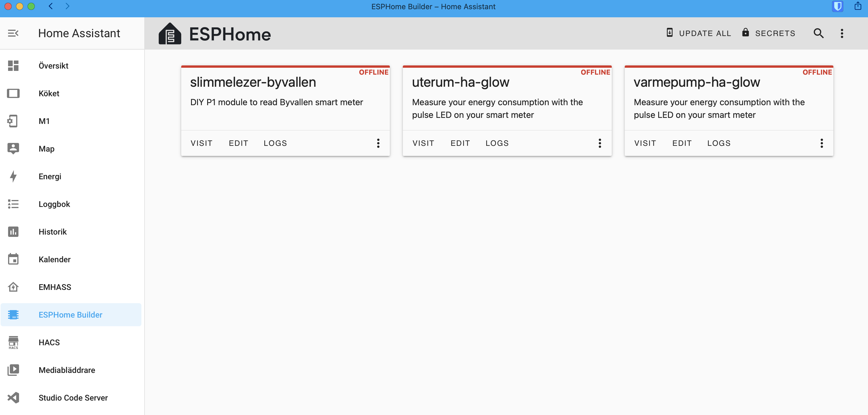Collapse the Home Assistant sidebar
The height and width of the screenshot is (415, 868).
coord(13,33)
